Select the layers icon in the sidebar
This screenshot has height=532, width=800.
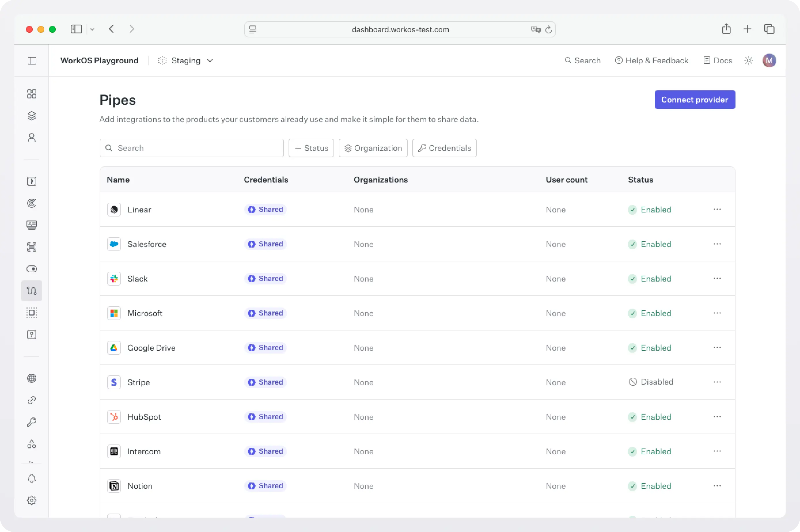[32, 115]
